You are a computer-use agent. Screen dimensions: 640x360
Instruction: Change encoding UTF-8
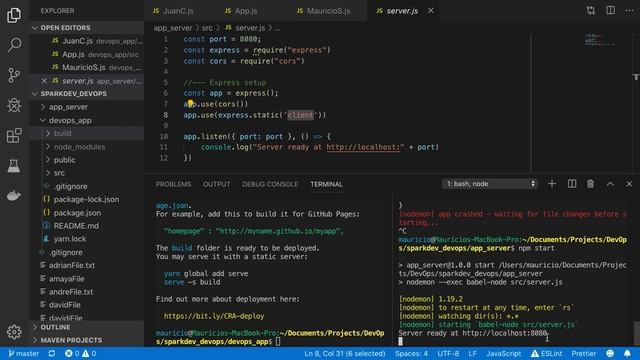448,353
